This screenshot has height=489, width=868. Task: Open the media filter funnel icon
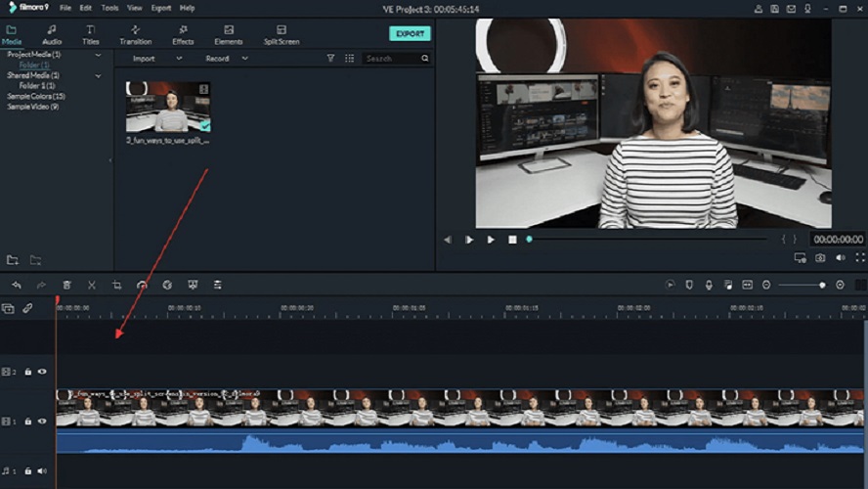click(x=330, y=59)
